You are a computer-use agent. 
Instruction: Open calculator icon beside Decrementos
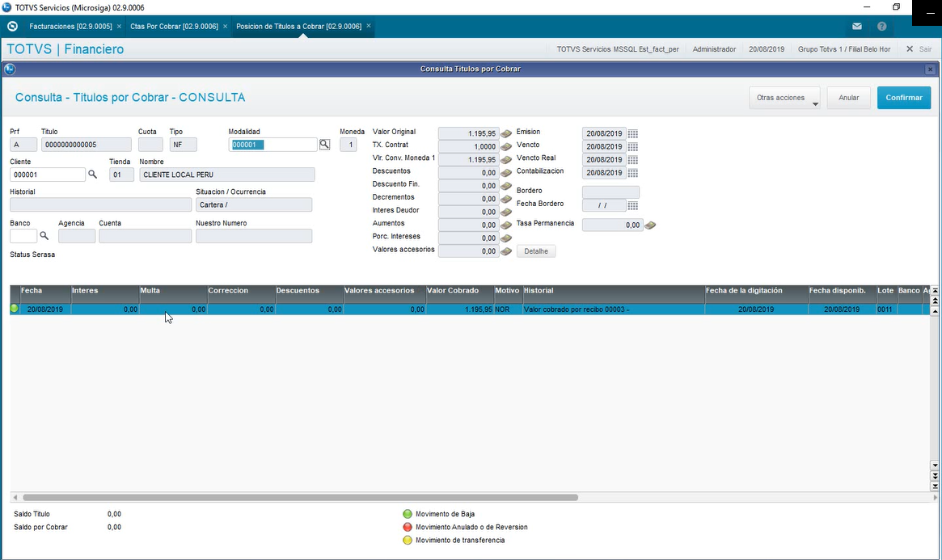[506, 199]
